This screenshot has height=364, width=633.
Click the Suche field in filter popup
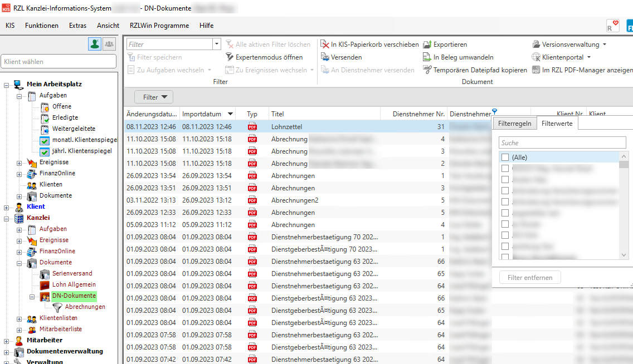point(562,143)
